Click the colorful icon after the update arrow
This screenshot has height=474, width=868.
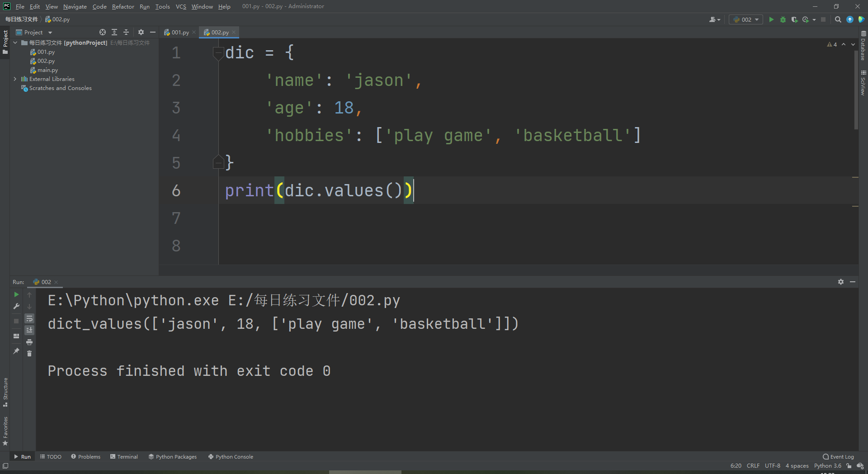click(861, 19)
